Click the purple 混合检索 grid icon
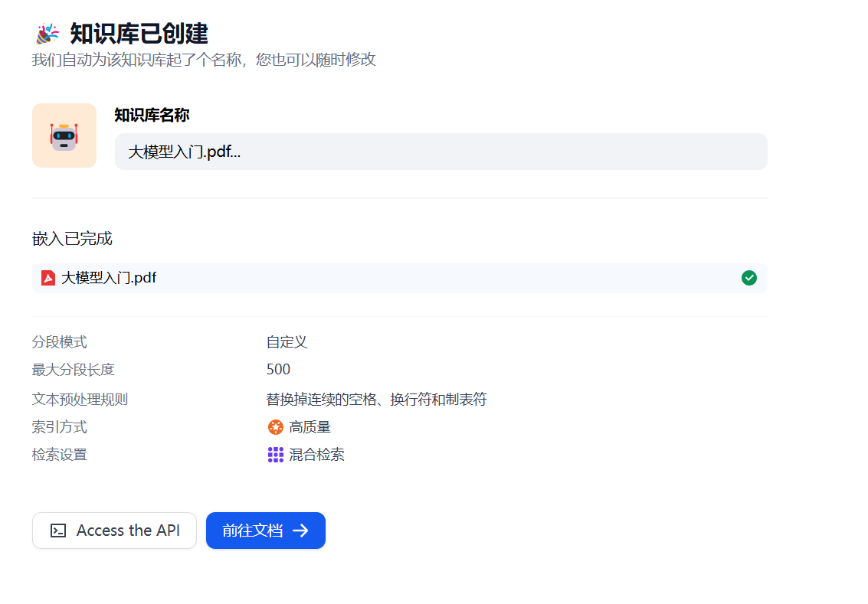The image size is (868, 604). [x=276, y=455]
